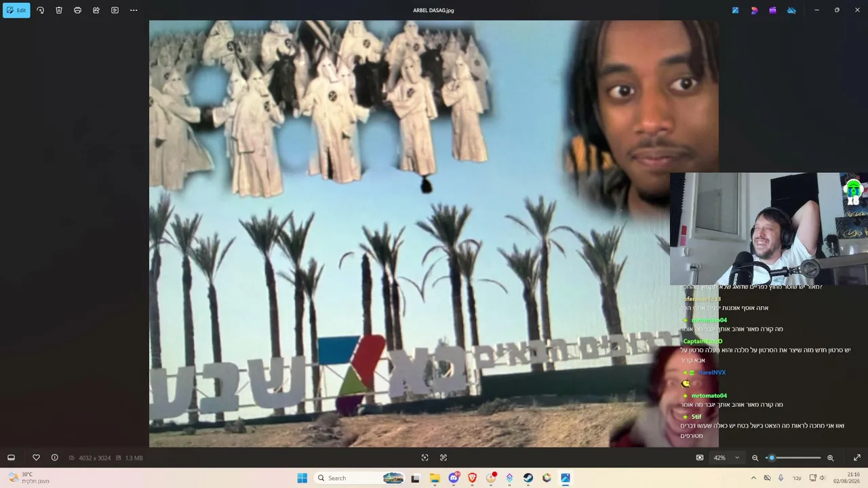Open the weather widget showing 30°C
The image size is (868, 488).
[x=28, y=478]
